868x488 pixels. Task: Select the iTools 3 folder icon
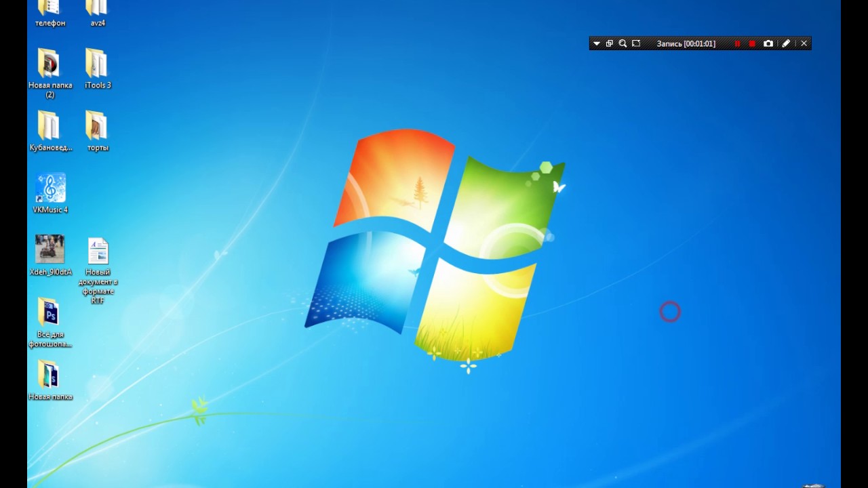click(x=98, y=64)
